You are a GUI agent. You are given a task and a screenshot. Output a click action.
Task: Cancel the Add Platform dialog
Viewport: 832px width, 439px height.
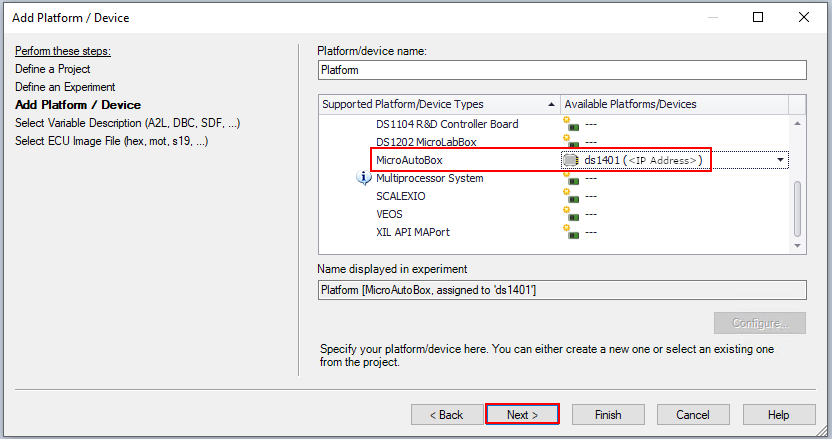coord(692,414)
